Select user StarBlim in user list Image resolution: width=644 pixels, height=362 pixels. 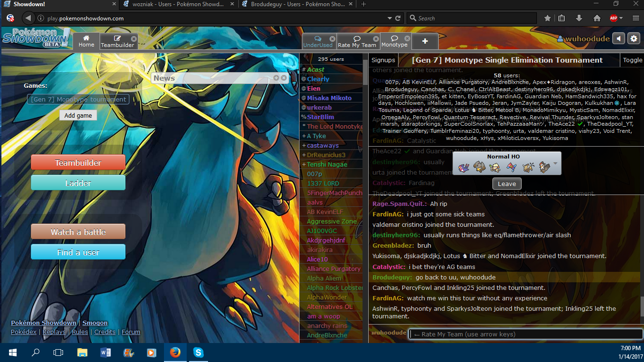tap(320, 117)
